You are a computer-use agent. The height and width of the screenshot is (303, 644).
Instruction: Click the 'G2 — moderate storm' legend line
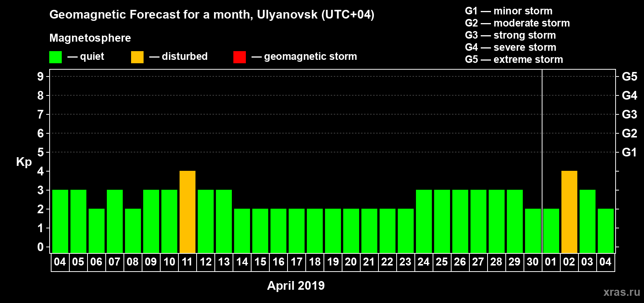(x=517, y=23)
